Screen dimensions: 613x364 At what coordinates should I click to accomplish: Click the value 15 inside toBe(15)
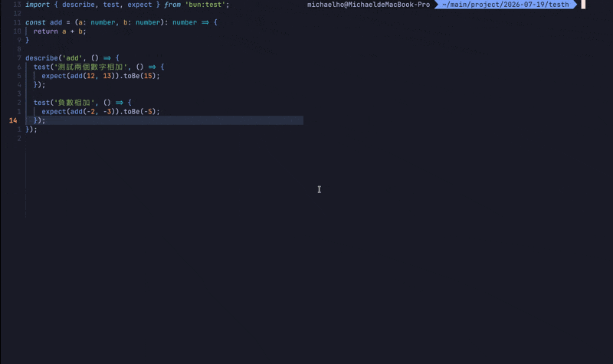click(x=148, y=76)
